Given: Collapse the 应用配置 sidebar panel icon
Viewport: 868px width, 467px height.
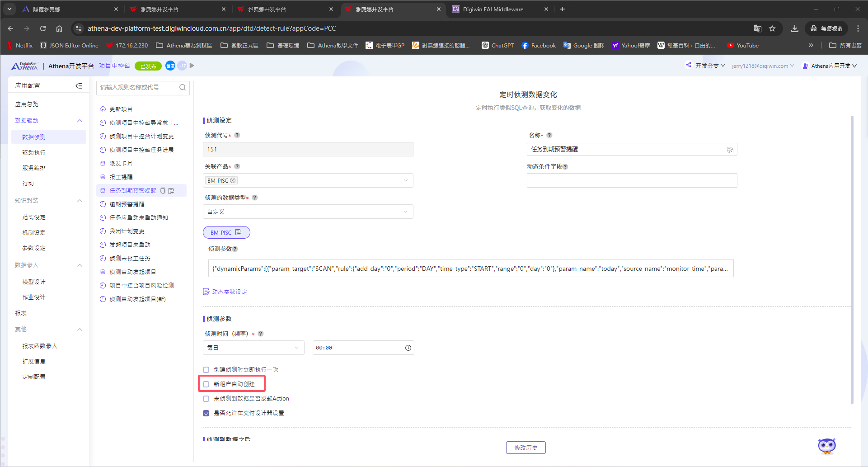Looking at the screenshot, I should [79, 85].
